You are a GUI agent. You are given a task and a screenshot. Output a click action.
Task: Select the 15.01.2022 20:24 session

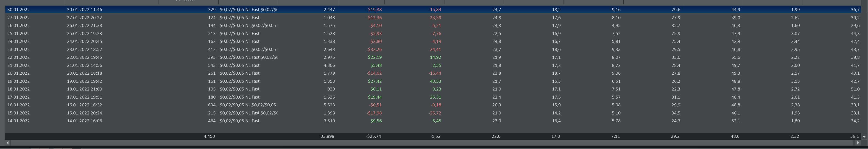pyautogui.click(x=433, y=113)
